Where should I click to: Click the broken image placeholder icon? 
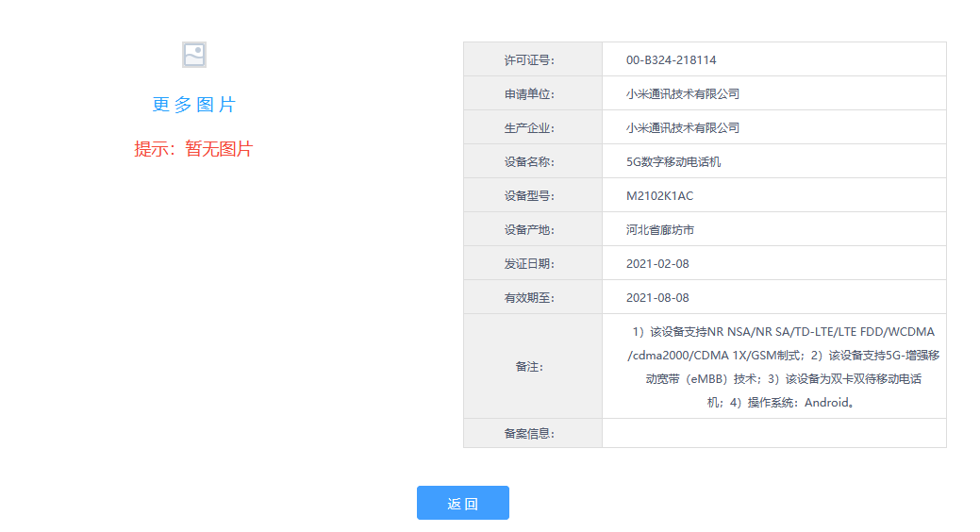tap(193, 55)
